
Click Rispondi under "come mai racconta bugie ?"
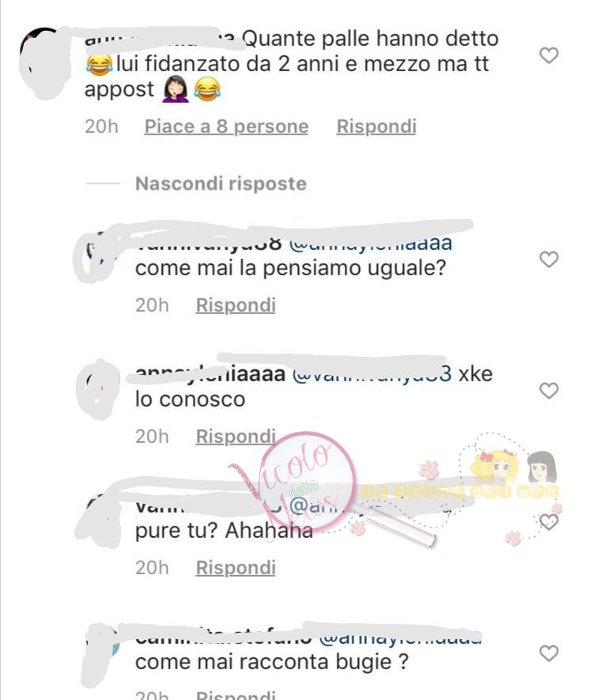click(x=236, y=694)
